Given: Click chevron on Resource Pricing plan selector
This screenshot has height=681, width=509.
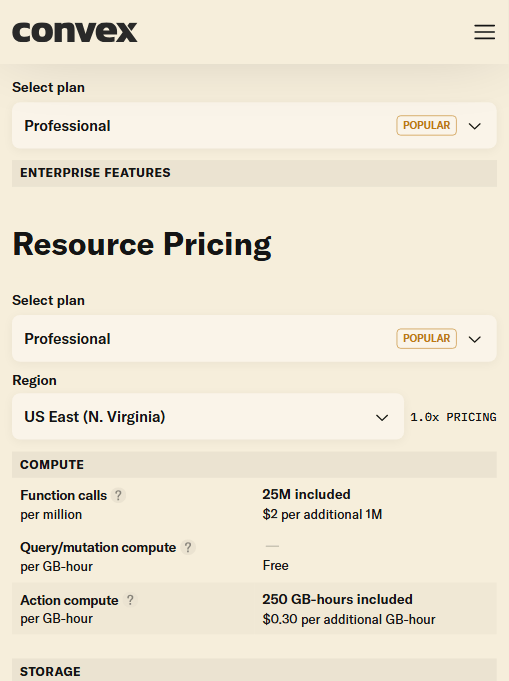Looking at the screenshot, I should 475,339.
